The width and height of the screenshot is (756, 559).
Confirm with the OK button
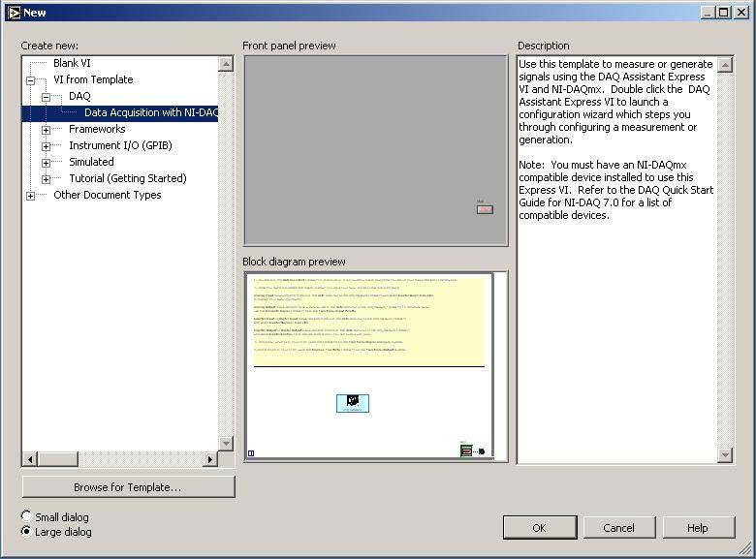point(540,528)
